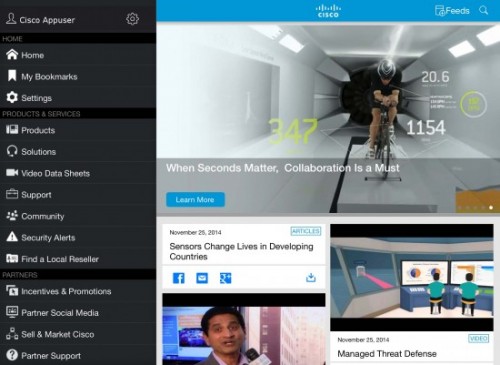Select the last carousel page dot

(491, 207)
